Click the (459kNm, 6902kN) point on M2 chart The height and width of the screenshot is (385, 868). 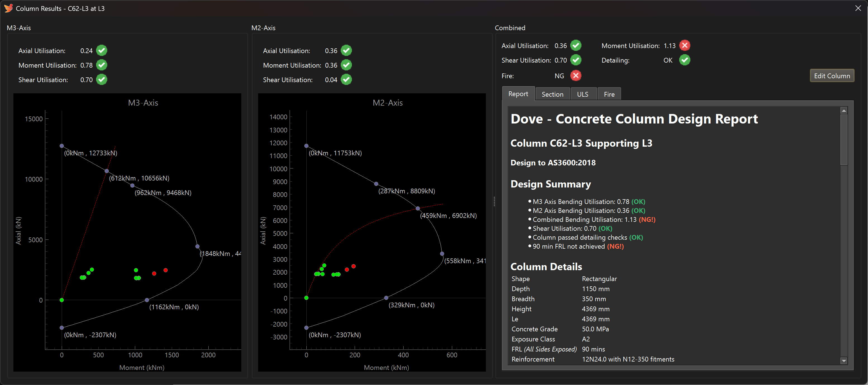click(x=418, y=209)
